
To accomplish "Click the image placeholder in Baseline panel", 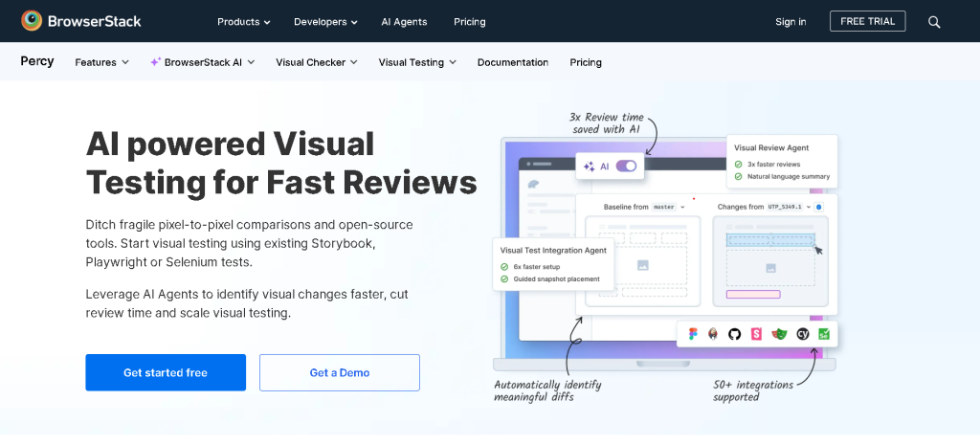I will 642,266.
